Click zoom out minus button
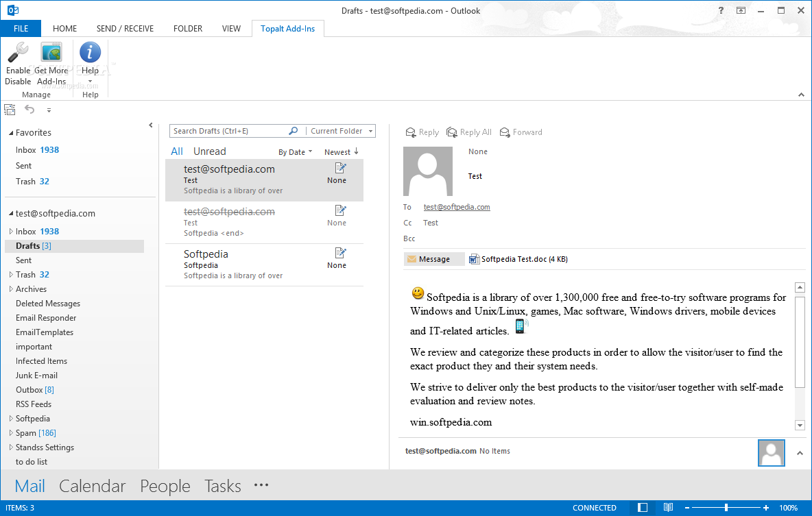The height and width of the screenshot is (516, 812). 687,508
